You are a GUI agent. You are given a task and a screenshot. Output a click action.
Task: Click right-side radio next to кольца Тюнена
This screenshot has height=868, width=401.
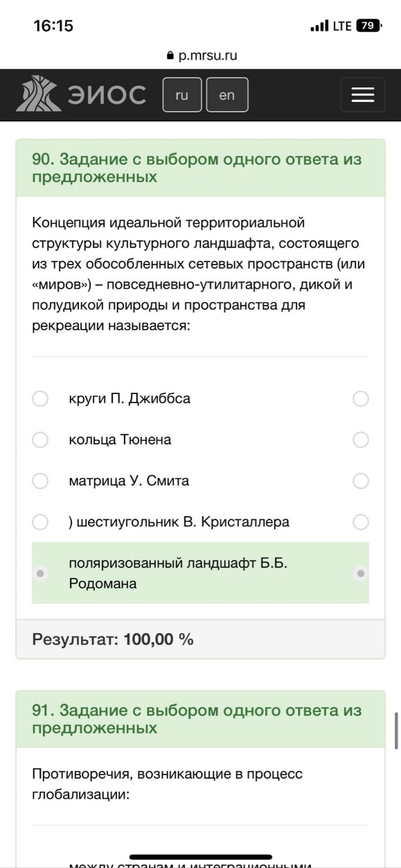click(361, 439)
